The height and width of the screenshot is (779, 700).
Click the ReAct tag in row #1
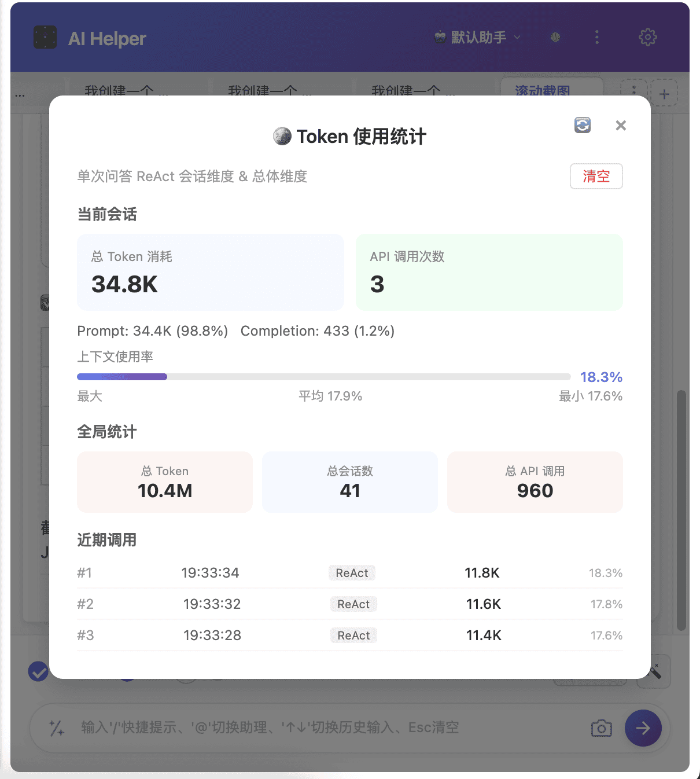click(352, 573)
